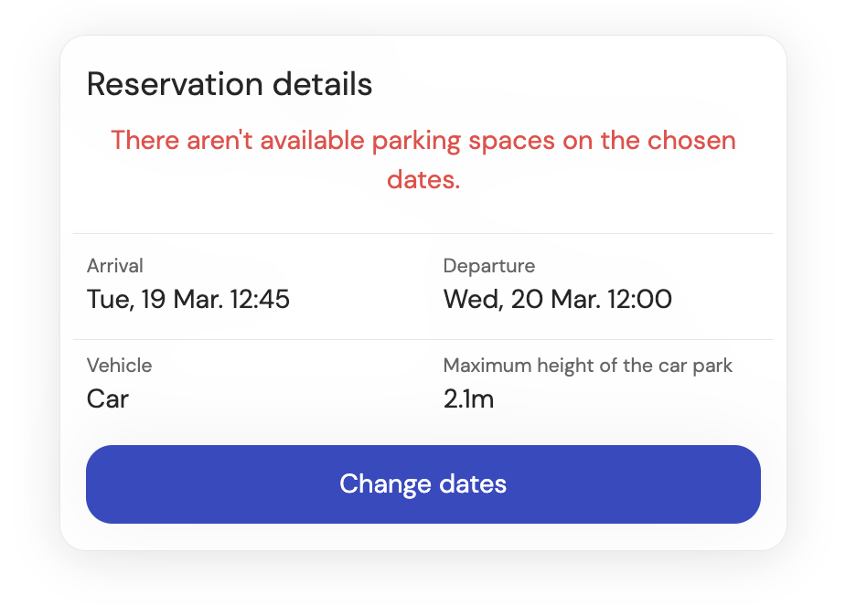This screenshot has height=616, width=867.
Task: Click the Maximum height of the car park label
Action: pyautogui.click(x=587, y=366)
